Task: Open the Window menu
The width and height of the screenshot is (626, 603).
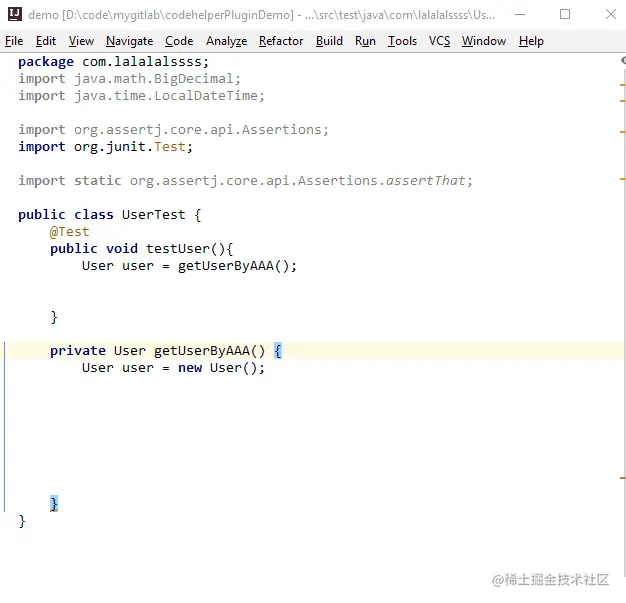Action: (483, 41)
